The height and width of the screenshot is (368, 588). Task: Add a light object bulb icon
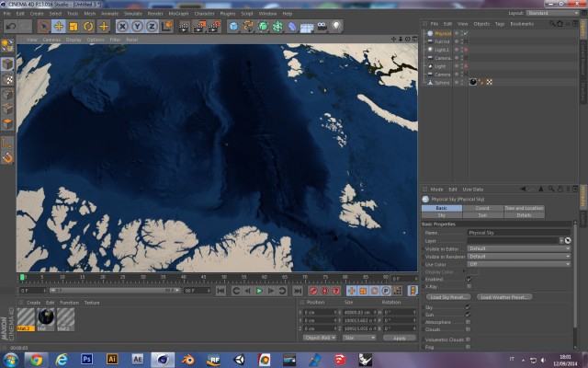pyautogui.click(x=336, y=27)
